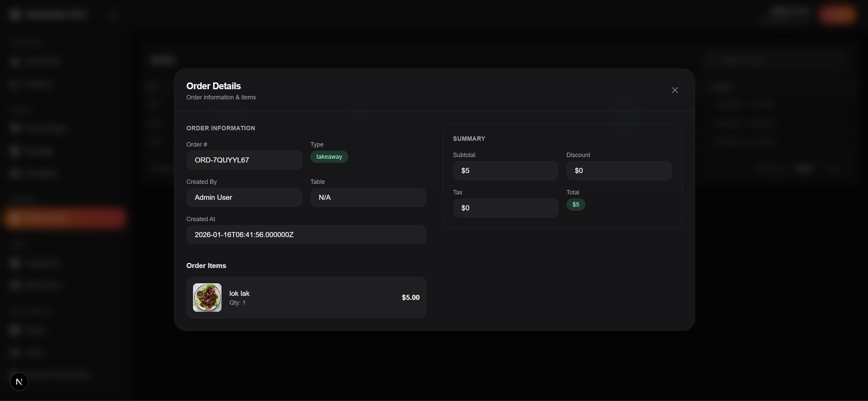Screen dimensions: 868x401
Task: Focus the Created At timestamp field
Action: click(306, 235)
